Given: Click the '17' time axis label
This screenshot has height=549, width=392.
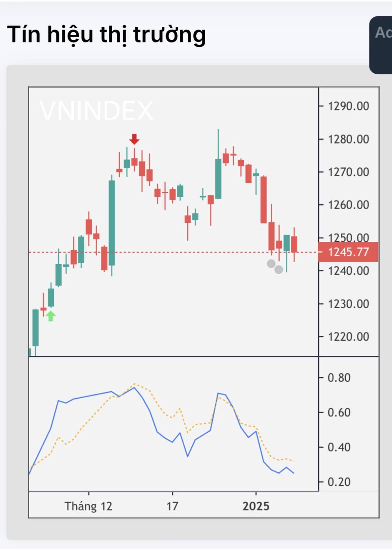Looking at the screenshot, I should [172, 506].
